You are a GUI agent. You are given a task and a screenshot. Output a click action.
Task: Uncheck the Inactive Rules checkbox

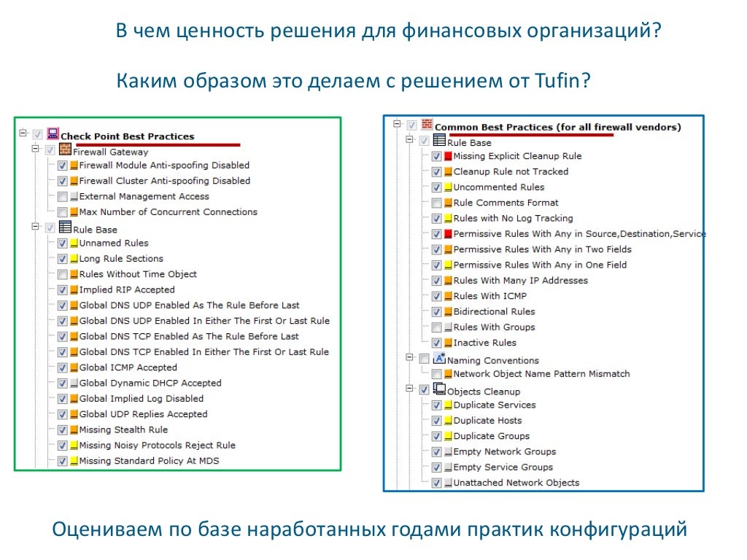436,343
